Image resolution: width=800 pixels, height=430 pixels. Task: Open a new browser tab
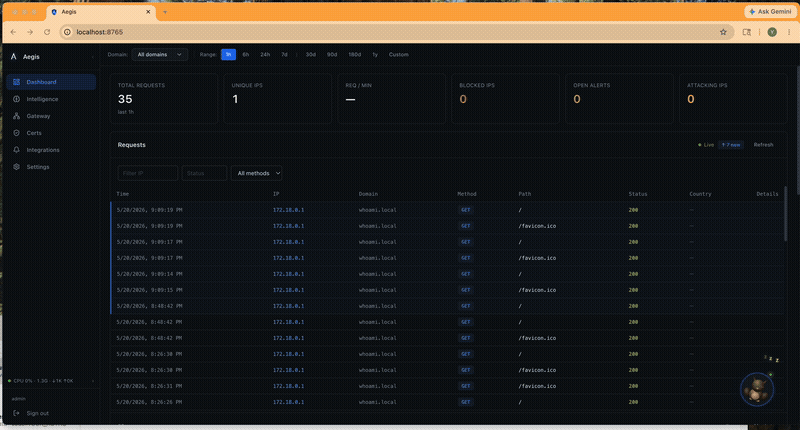(165, 12)
